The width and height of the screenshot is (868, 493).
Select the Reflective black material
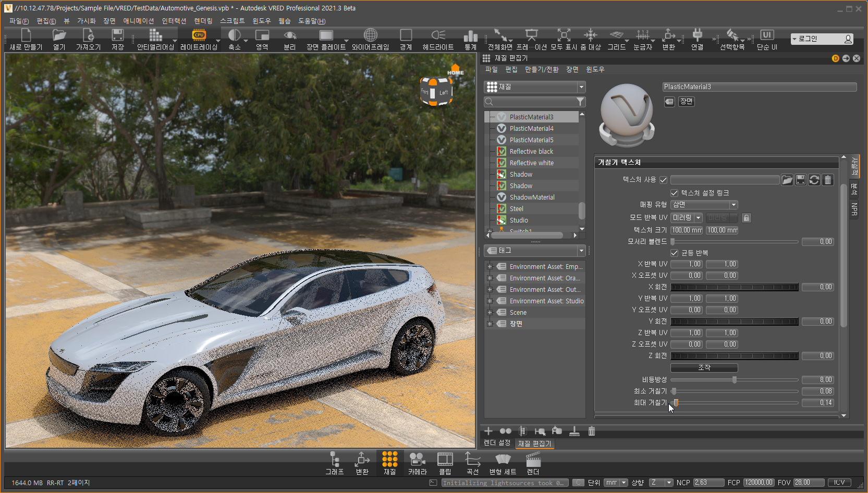532,151
